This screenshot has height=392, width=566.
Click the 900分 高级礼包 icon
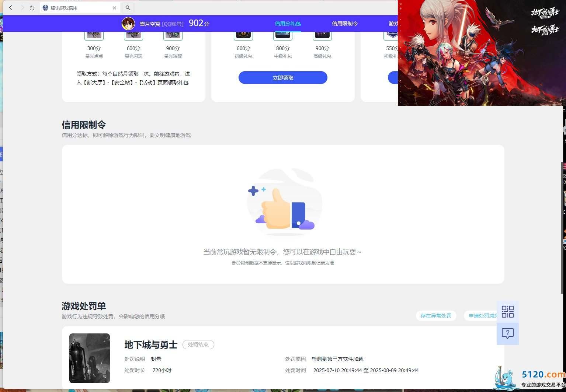coord(322,35)
